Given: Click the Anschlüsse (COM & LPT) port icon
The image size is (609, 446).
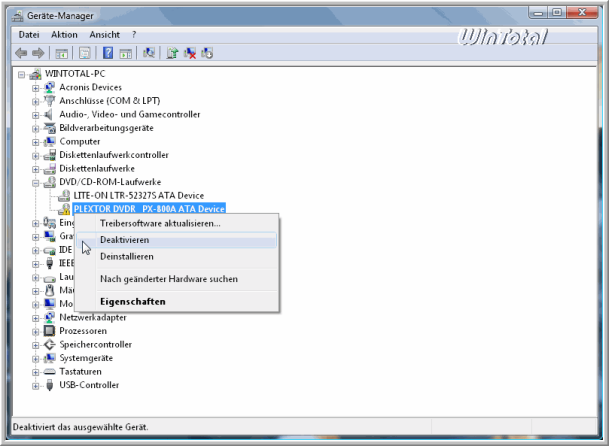Looking at the screenshot, I should tap(49, 101).
